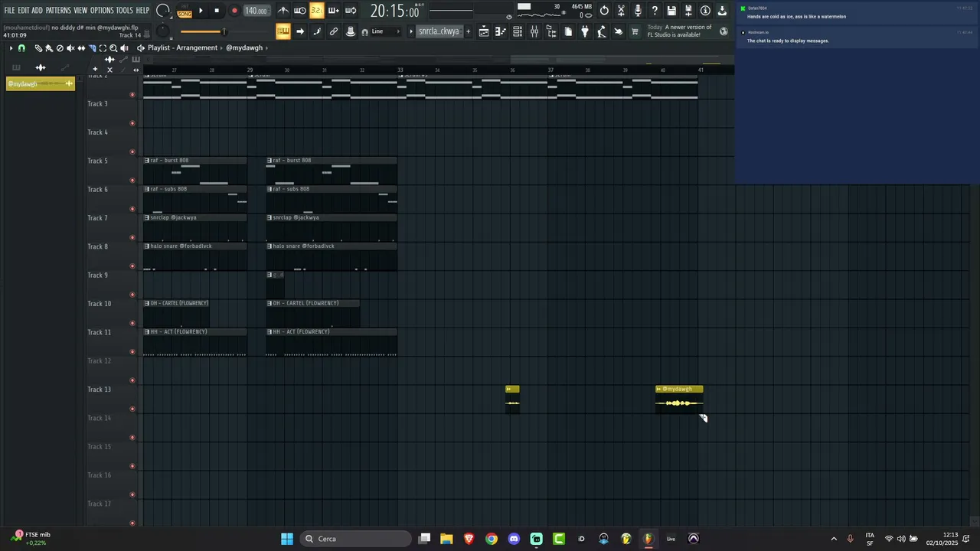Click @mydawgh in Playlist breadcrumb

point(244,47)
